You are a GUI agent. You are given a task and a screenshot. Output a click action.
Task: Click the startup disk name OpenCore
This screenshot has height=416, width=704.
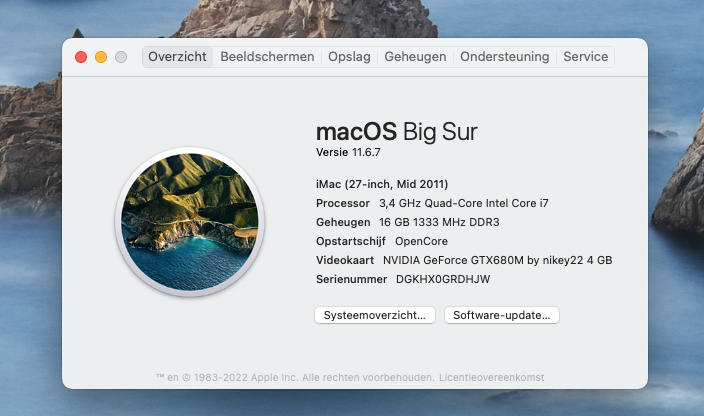click(x=421, y=241)
